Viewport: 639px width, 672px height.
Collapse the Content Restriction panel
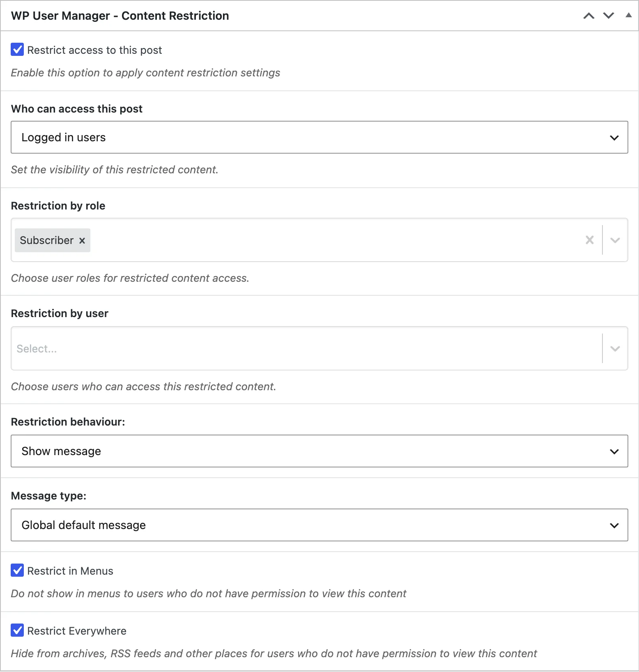(628, 16)
